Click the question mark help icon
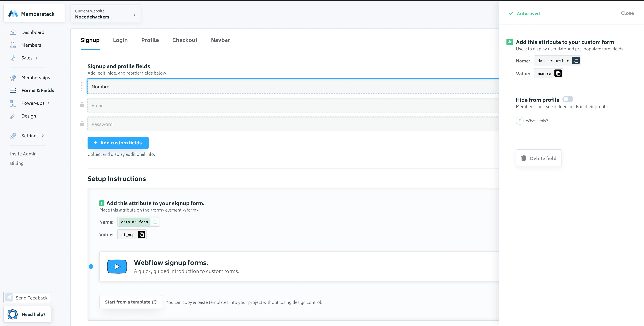Viewport: 644px width, 326px height. [520, 121]
